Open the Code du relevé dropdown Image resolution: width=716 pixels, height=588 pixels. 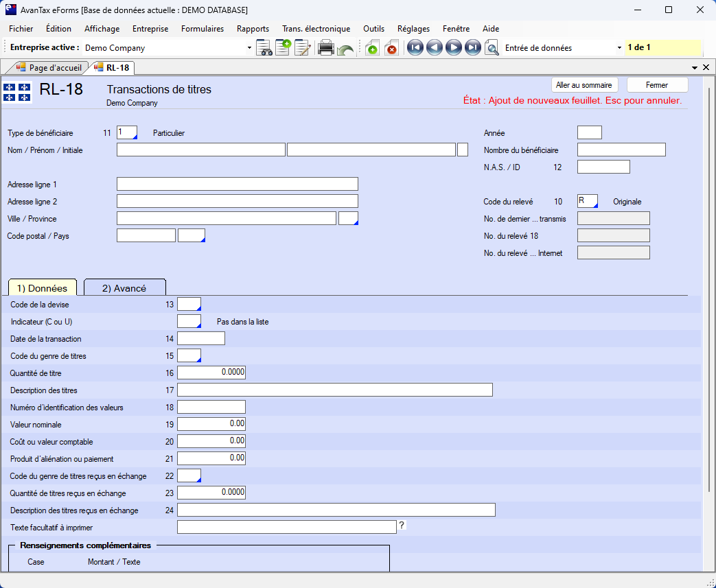click(x=594, y=204)
